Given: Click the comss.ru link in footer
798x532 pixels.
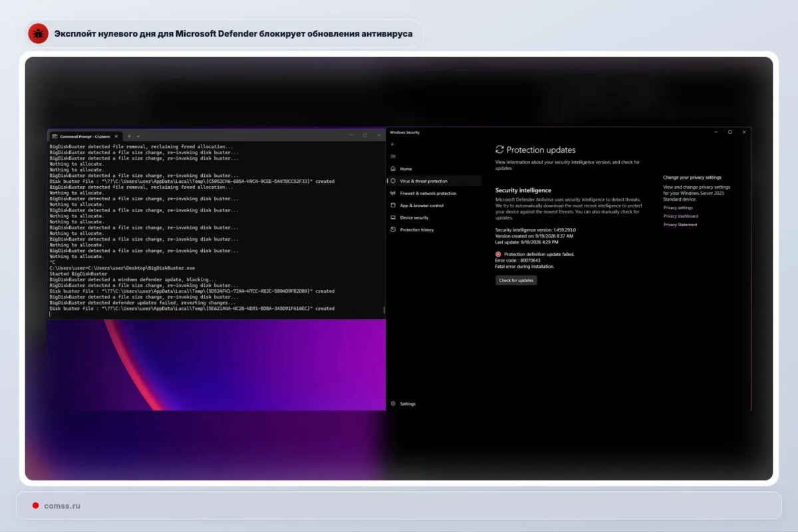Looking at the screenshot, I should tap(63, 506).
